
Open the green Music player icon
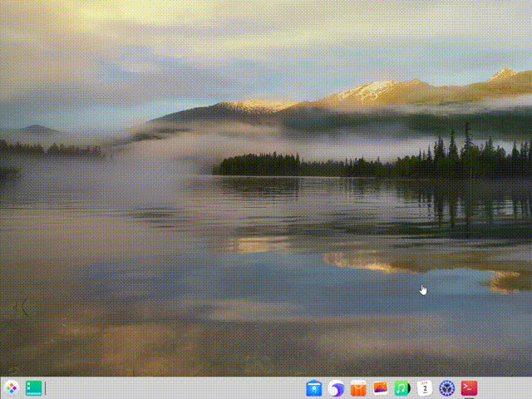point(402,388)
